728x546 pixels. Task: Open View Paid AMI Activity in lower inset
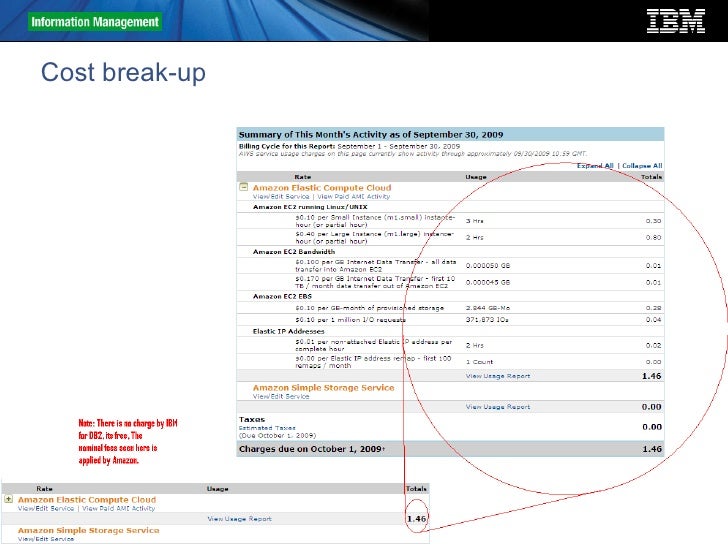pos(118,508)
